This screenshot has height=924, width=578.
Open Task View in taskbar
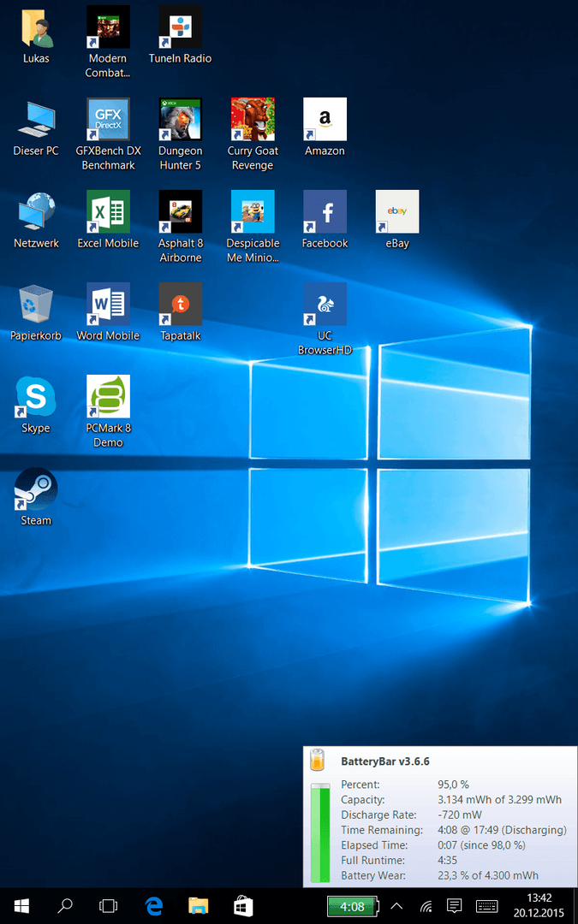pyautogui.click(x=109, y=906)
